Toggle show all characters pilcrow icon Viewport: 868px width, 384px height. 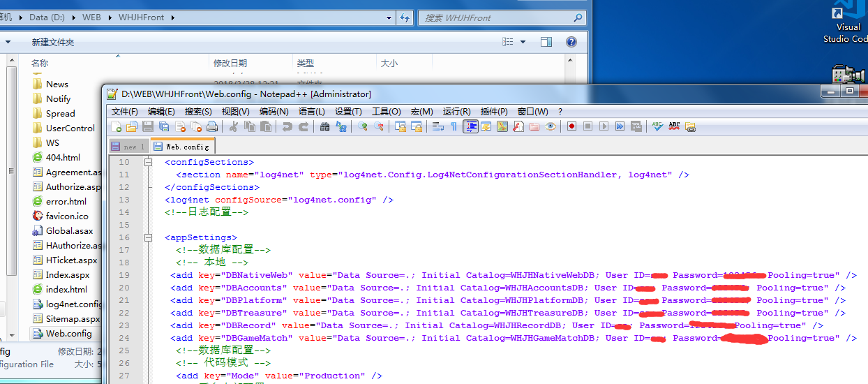(x=454, y=126)
